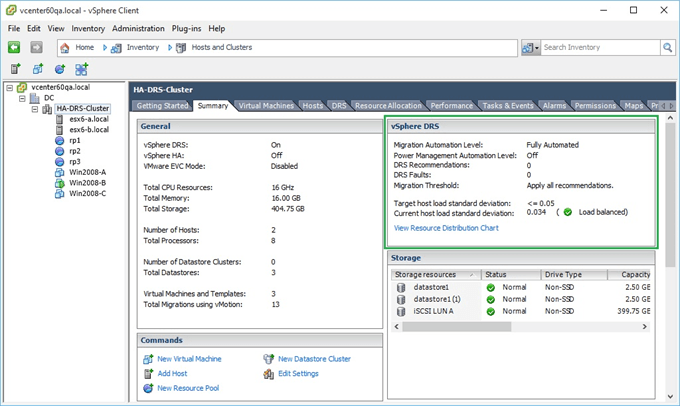This screenshot has width=680, height=406.
Task: Collapse the DC datacenter node
Action: [22, 98]
